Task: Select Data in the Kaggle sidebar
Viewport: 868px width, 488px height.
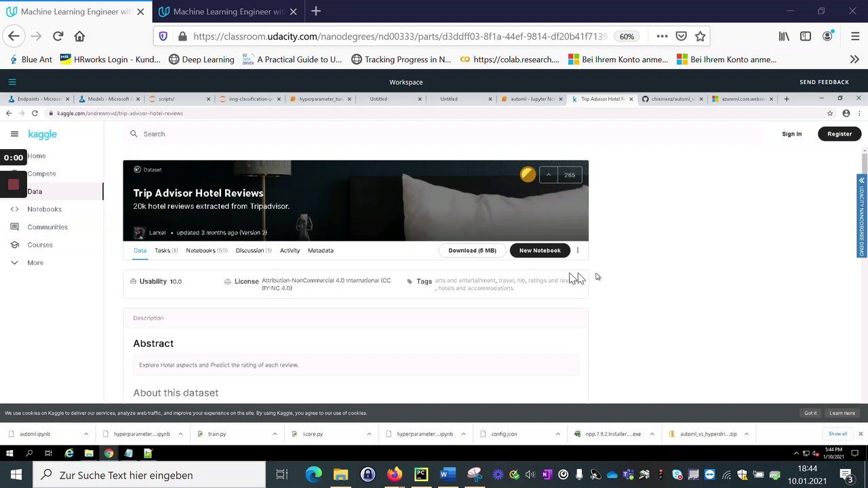Action: [35, 192]
